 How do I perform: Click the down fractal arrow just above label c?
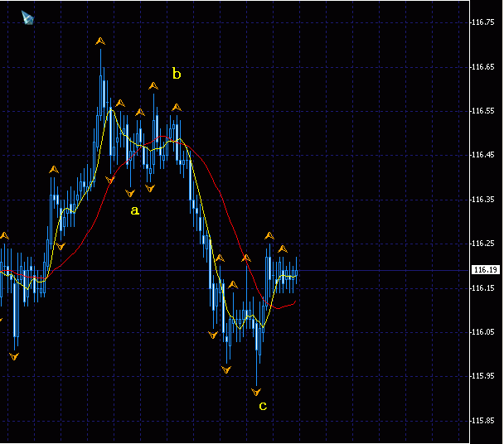[256, 393]
